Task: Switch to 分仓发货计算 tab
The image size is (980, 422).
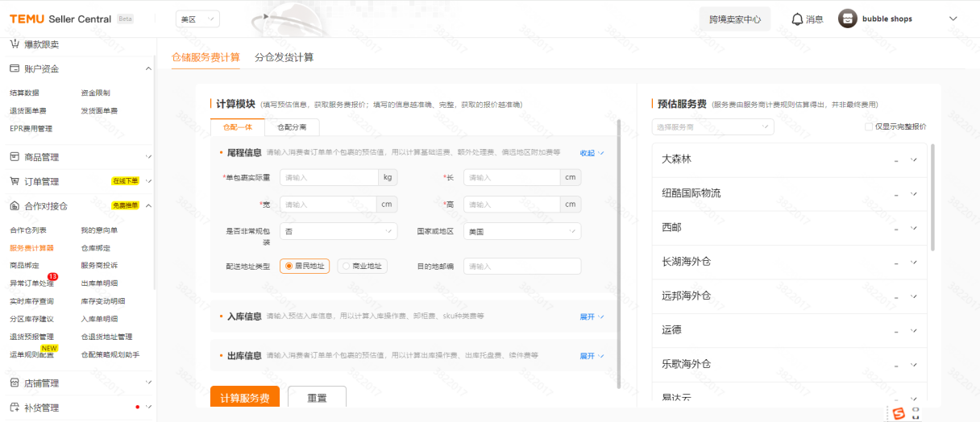Action: tap(284, 57)
